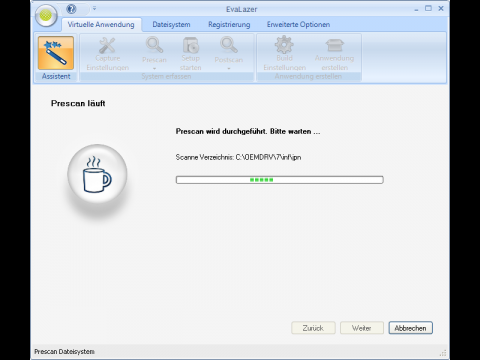480x360 pixels.
Task: Expand the Prescan dropdown arrow
Action: pyautogui.click(x=154, y=68)
